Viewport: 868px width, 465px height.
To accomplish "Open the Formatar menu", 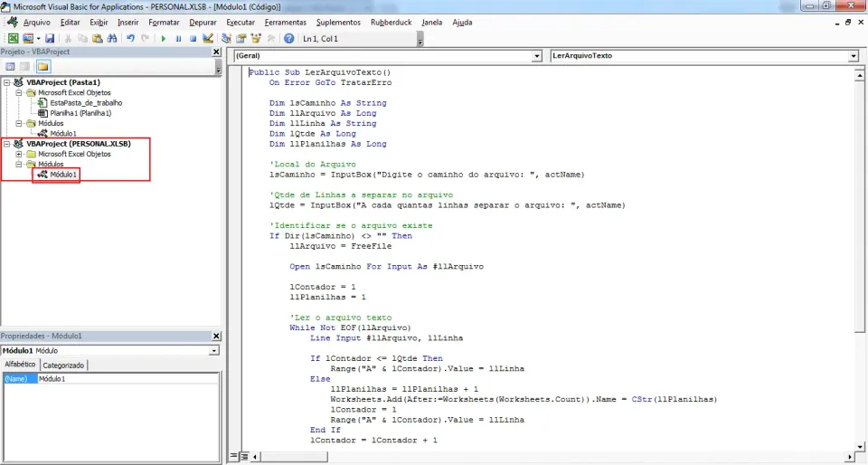I will [164, 22].
